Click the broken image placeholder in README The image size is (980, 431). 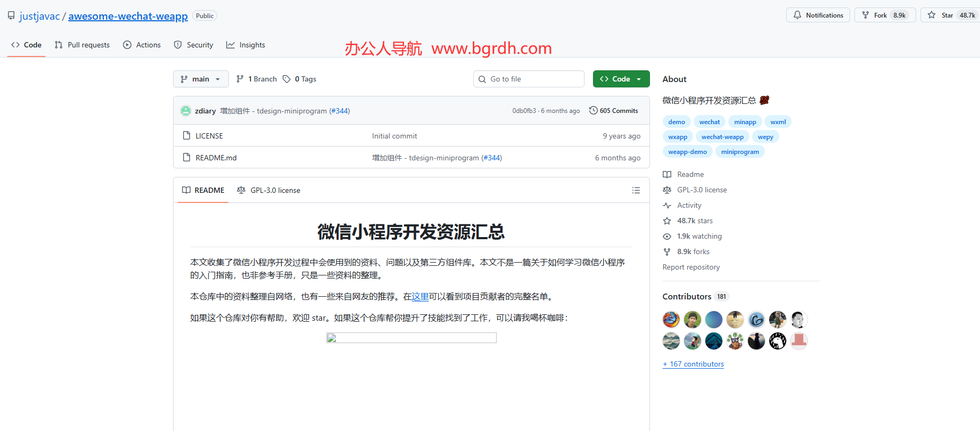click(x=411, y=338)
